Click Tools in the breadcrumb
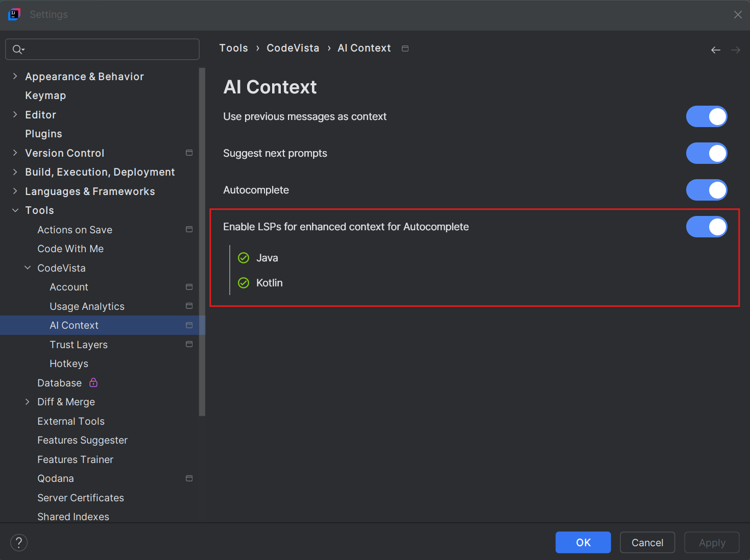This screenshot has height=560, width=750. point(234,48)
